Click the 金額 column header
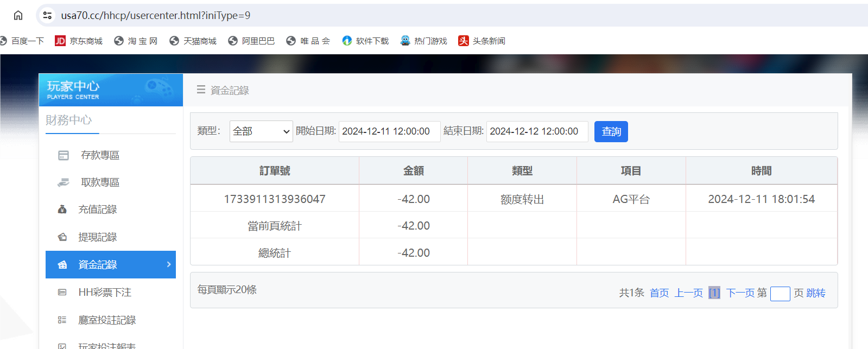The image size is (868, 349). tap(414, 171)
